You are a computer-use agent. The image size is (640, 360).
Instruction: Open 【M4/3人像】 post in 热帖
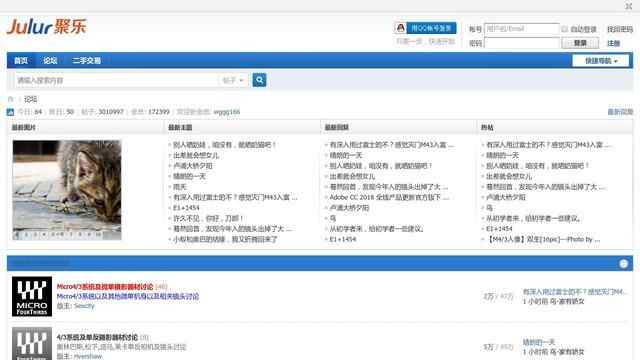click(x=543, y=239)
